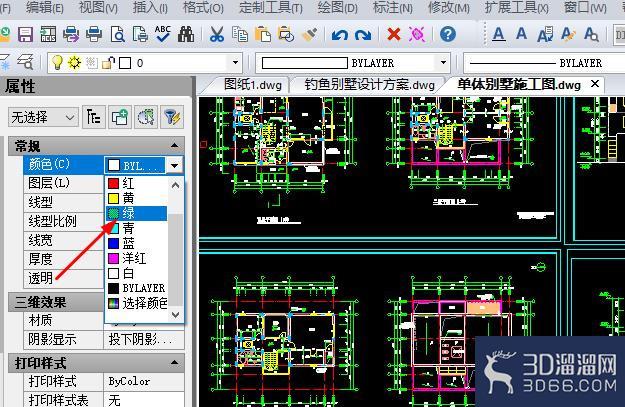Click the 颜色 BYL dropdown arrow

175,165
